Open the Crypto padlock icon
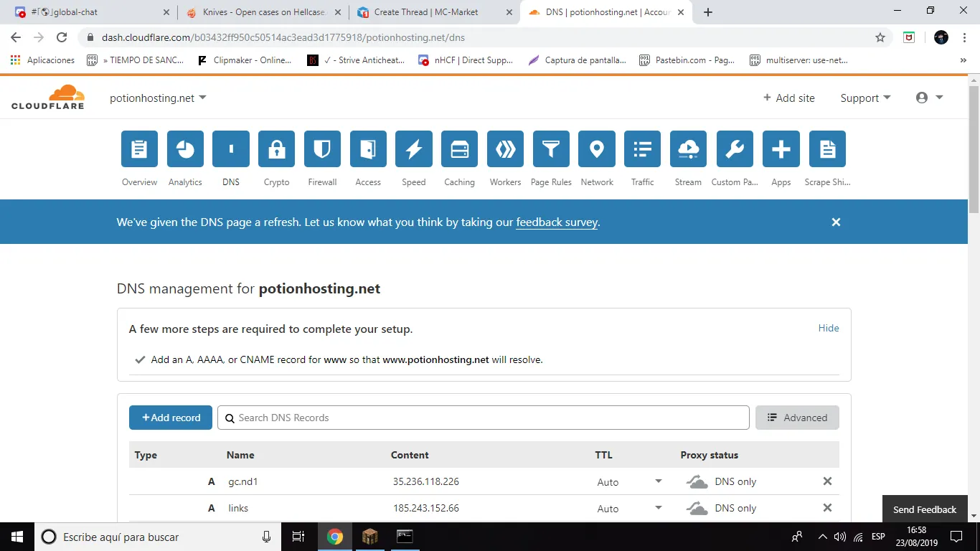 coord(276,149)
